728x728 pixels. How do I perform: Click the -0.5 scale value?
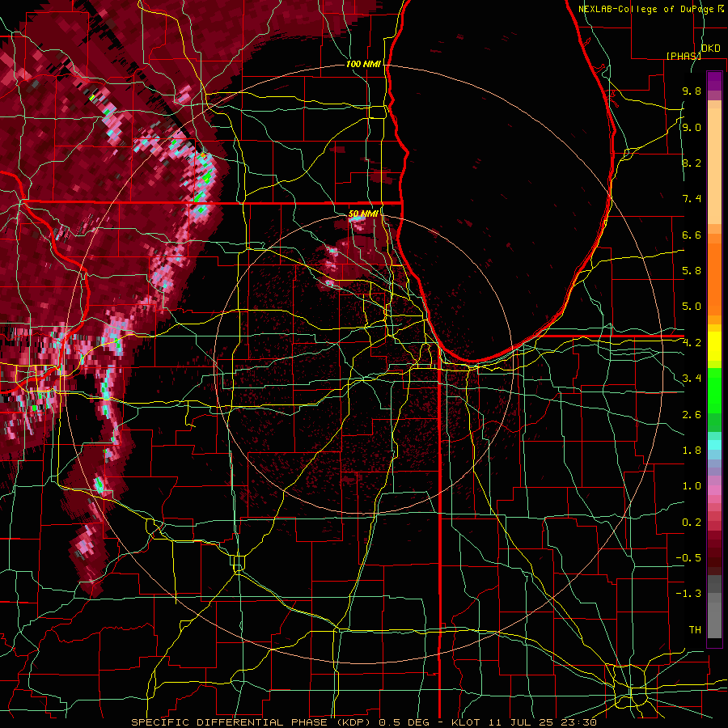(x=688, y=558)
